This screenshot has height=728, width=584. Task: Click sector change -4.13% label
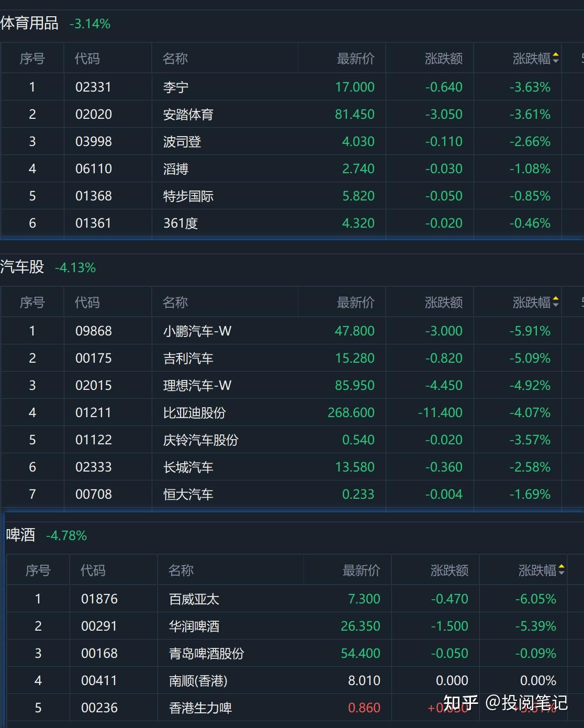[x=75, y=268]
